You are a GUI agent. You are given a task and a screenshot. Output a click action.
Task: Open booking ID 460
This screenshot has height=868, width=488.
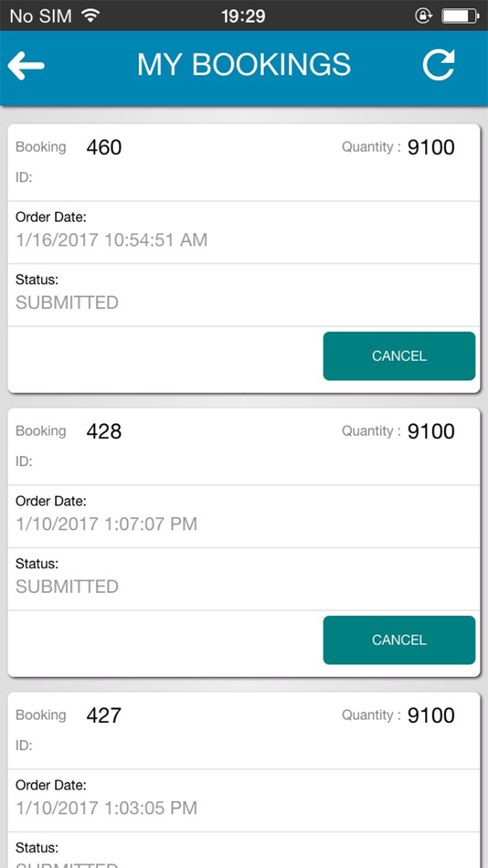coord(104,147)
